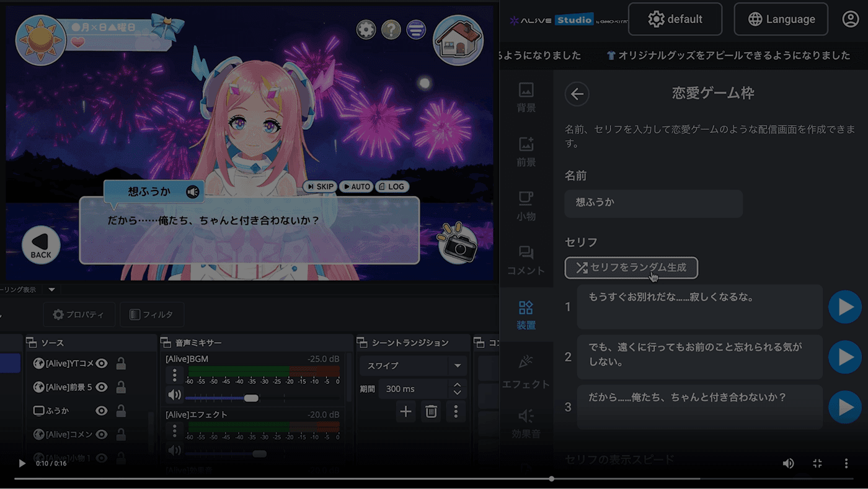Click the SKIP button in dialogue box
The height and width of the screenshot is (489, 868).
click(x=320, y=187)
